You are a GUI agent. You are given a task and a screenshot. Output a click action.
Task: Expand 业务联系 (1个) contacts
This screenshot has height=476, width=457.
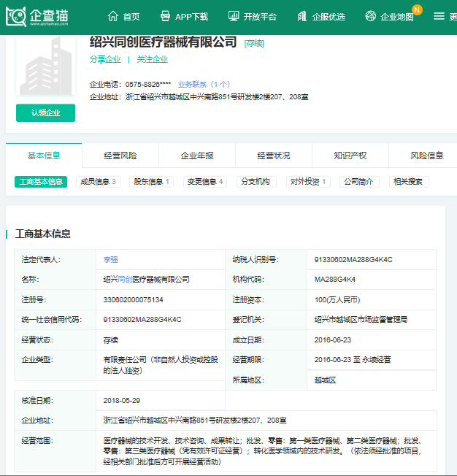click(x=204, y=84)
